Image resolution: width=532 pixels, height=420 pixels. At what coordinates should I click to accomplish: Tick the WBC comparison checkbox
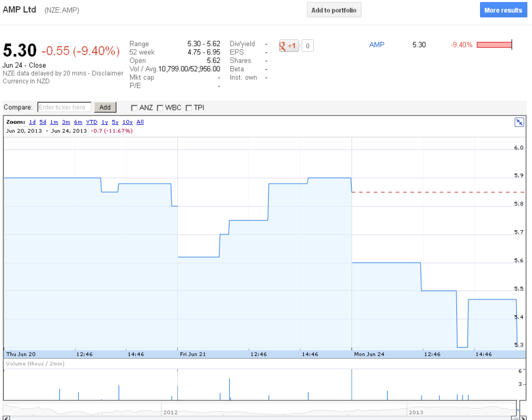(160, 108)
